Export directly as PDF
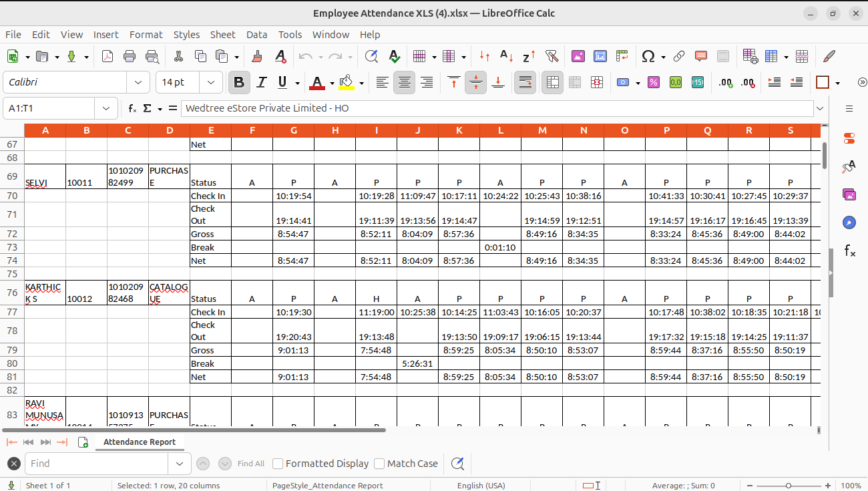The image size is (868, 491). 107,57
